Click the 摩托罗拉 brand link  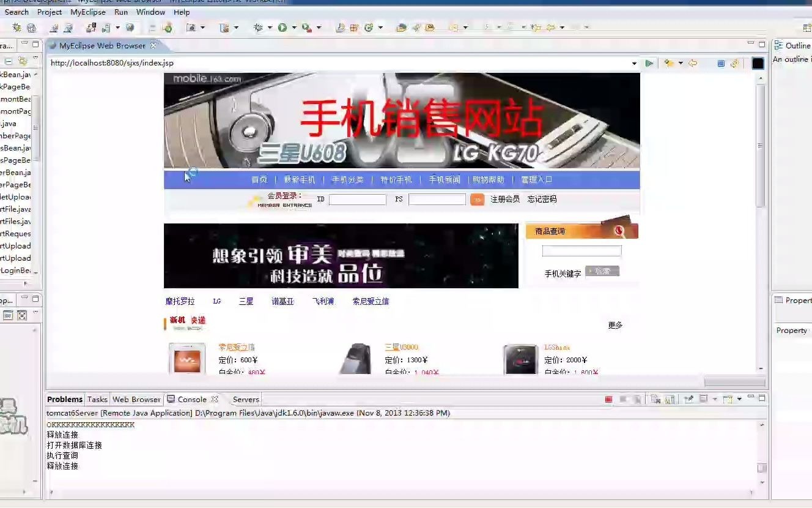pos(180,301)
